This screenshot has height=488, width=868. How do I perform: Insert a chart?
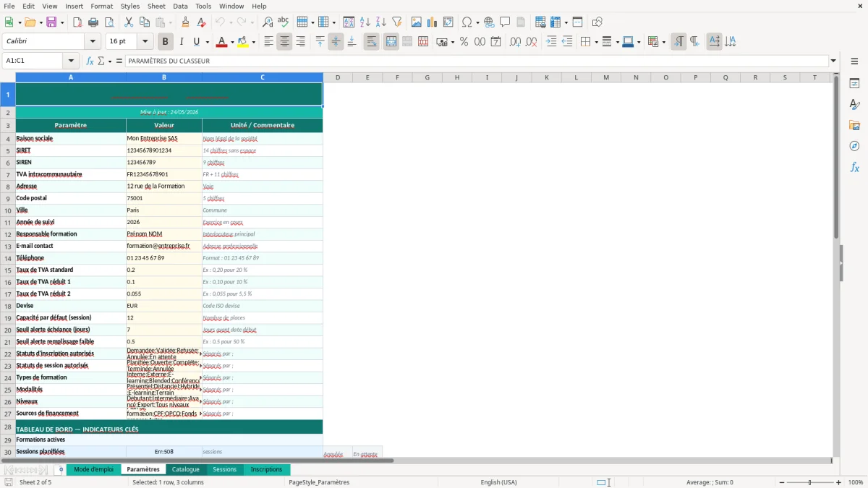[x=433, y=22]
